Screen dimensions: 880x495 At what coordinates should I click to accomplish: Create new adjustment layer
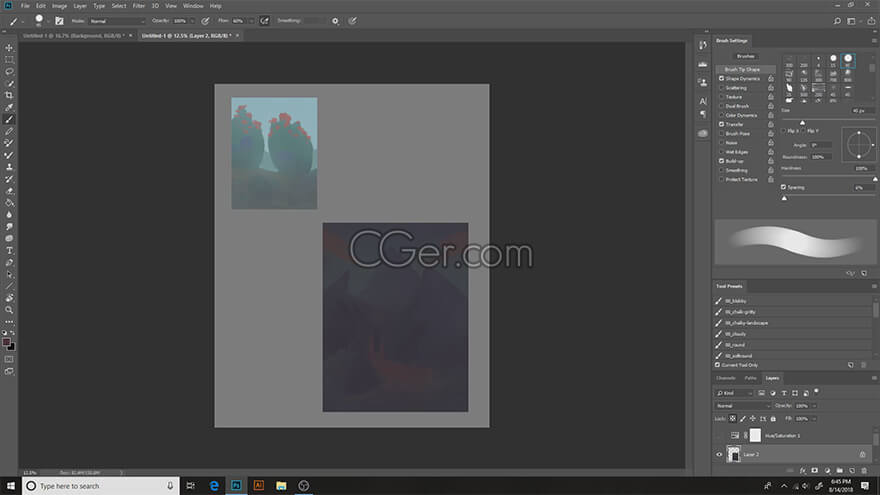click(827, 470)
